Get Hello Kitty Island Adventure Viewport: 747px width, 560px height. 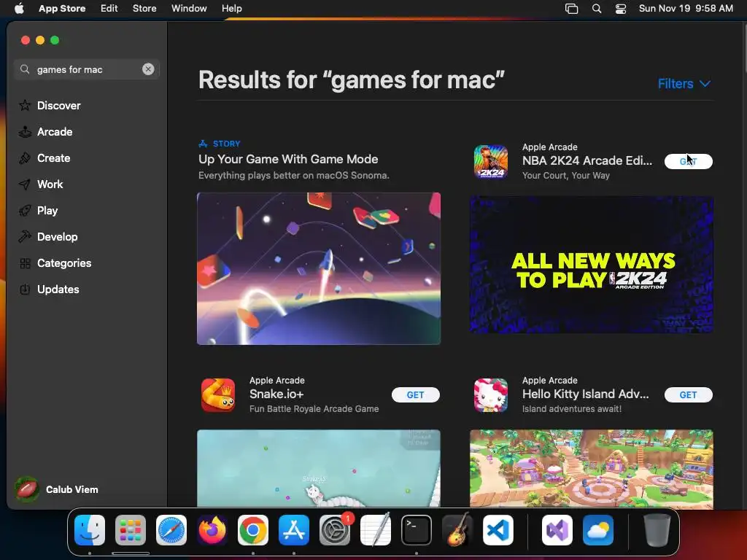(689, 394)
